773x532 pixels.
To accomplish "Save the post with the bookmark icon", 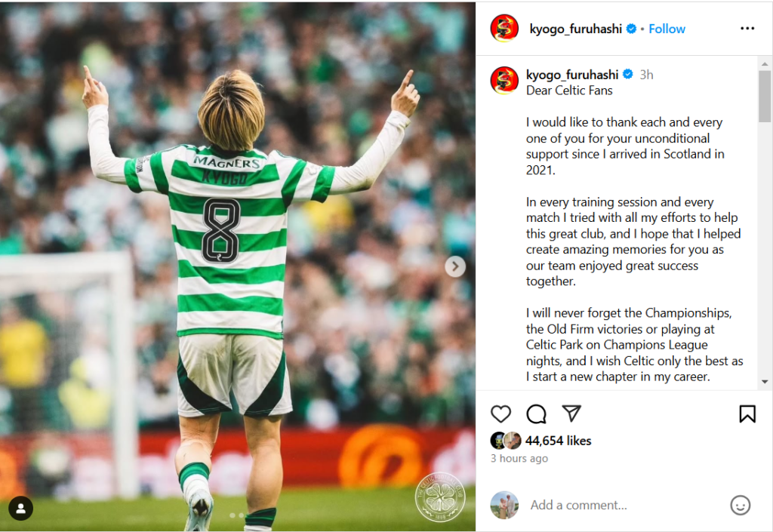I will tap(747, 414).
